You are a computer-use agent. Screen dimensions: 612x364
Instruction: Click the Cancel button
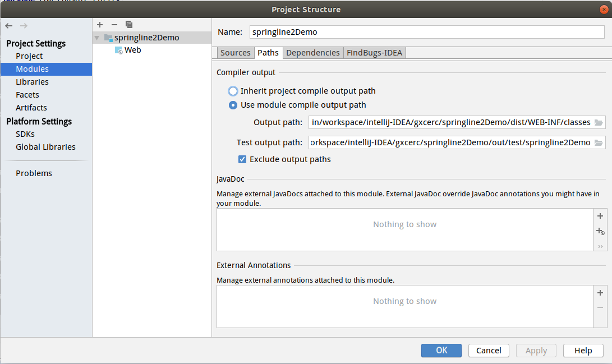tap(488, 351)
